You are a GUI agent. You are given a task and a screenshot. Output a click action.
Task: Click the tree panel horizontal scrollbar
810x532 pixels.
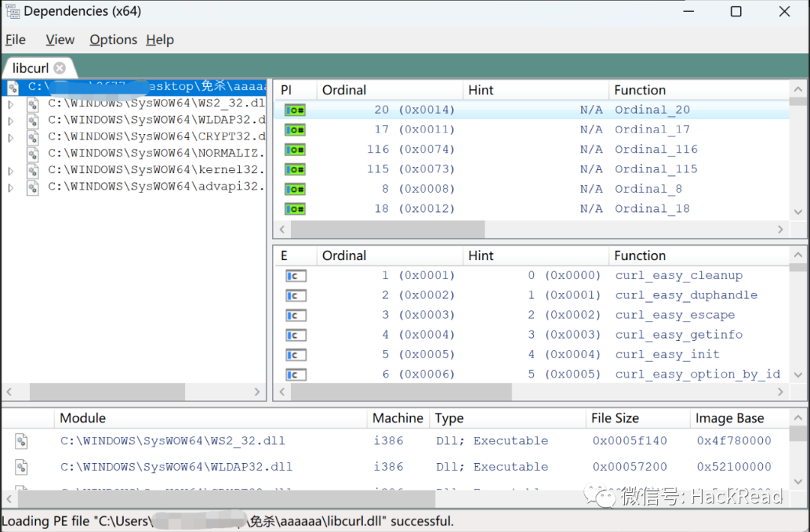click(107, 391)
